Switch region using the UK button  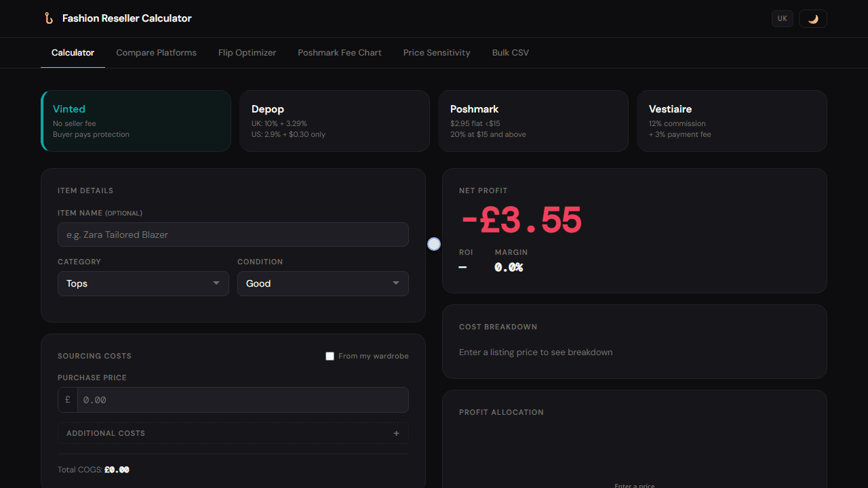tap(783, 18)
